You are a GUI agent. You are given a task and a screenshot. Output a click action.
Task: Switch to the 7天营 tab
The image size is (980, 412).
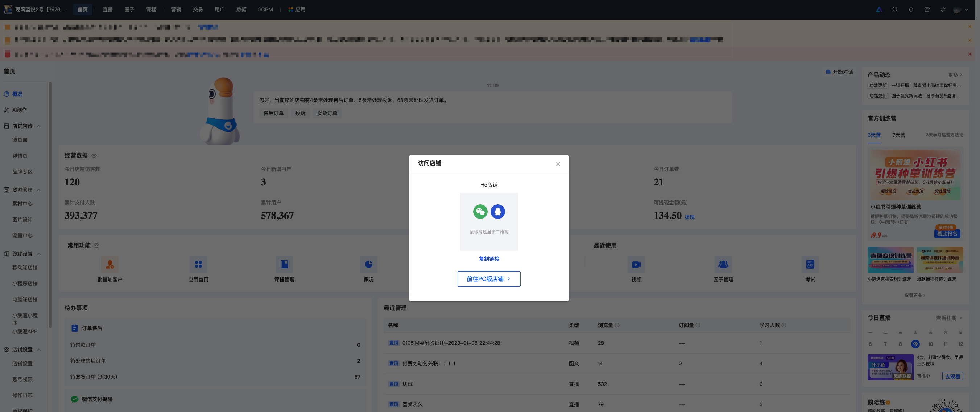tap(898, 135)
